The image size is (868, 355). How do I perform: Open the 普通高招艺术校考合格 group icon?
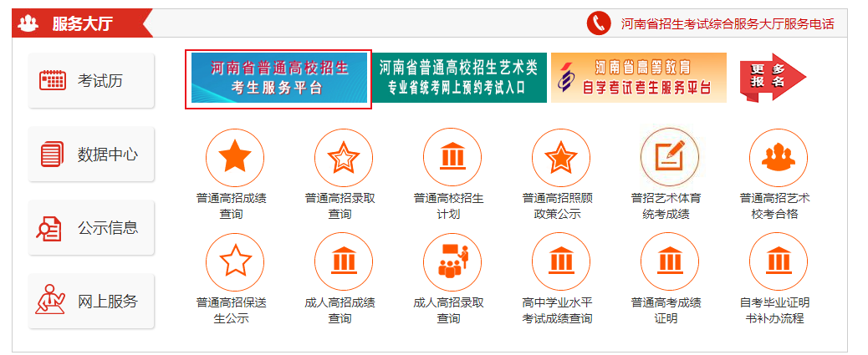(779, 158)
